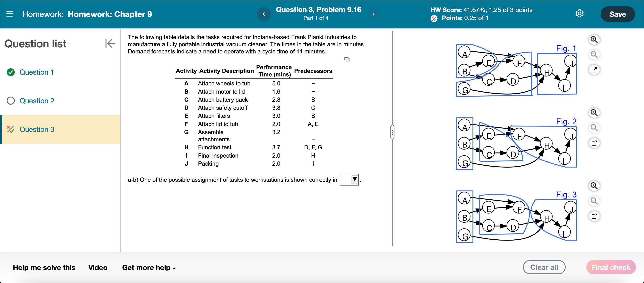Zoom out of Fig. 2 diagram
Screen dimensions: 644x283
tap(595, 127)
